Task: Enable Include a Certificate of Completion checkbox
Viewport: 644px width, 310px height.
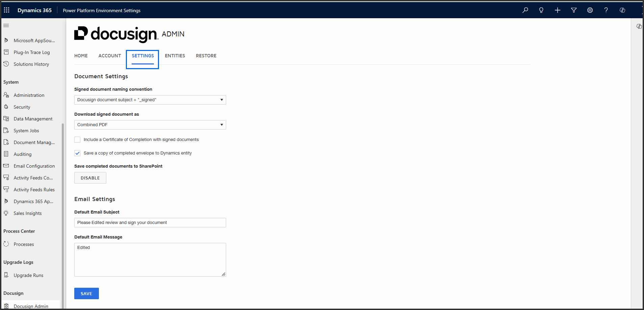Action: tap(77, 139)
